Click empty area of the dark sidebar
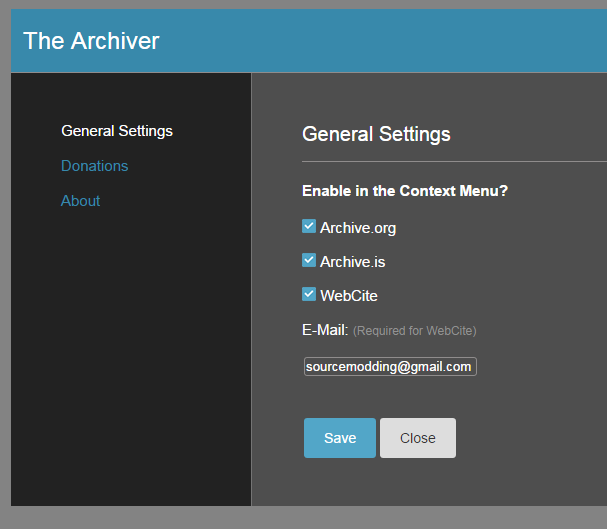The image size is (607, 529). point(131,348)
